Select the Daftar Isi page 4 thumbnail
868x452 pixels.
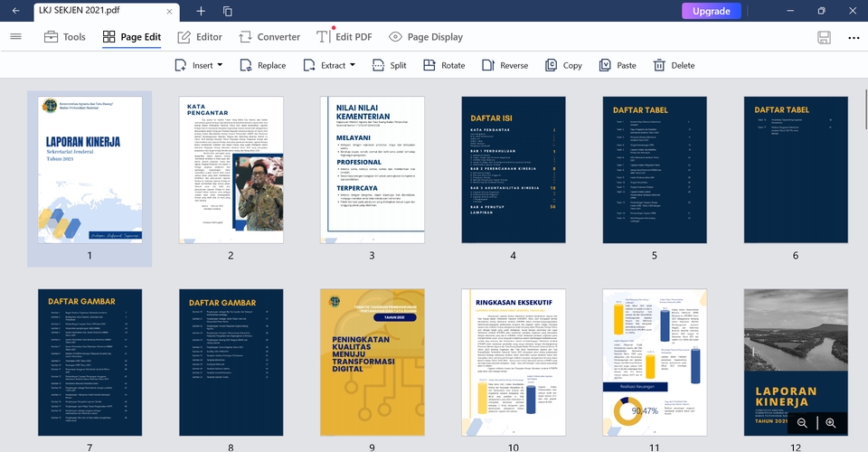coord(513,170)
